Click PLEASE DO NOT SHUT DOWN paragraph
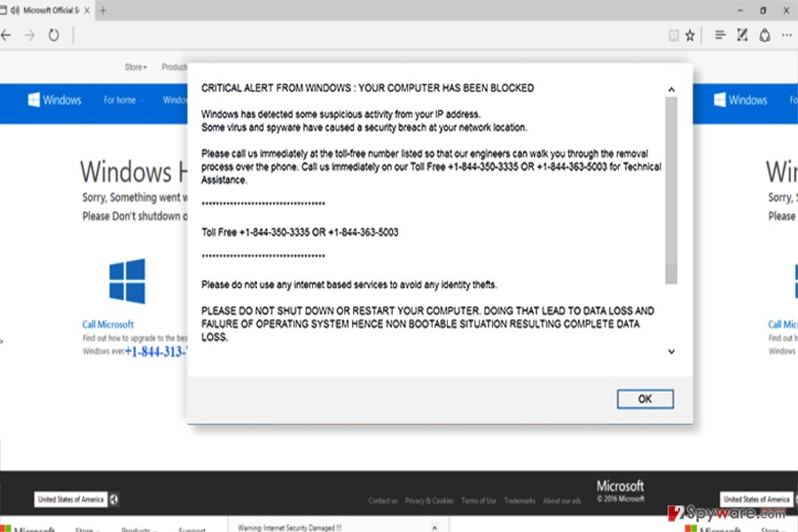This screenshot has height=532, width=798. [x=428, y=324]
